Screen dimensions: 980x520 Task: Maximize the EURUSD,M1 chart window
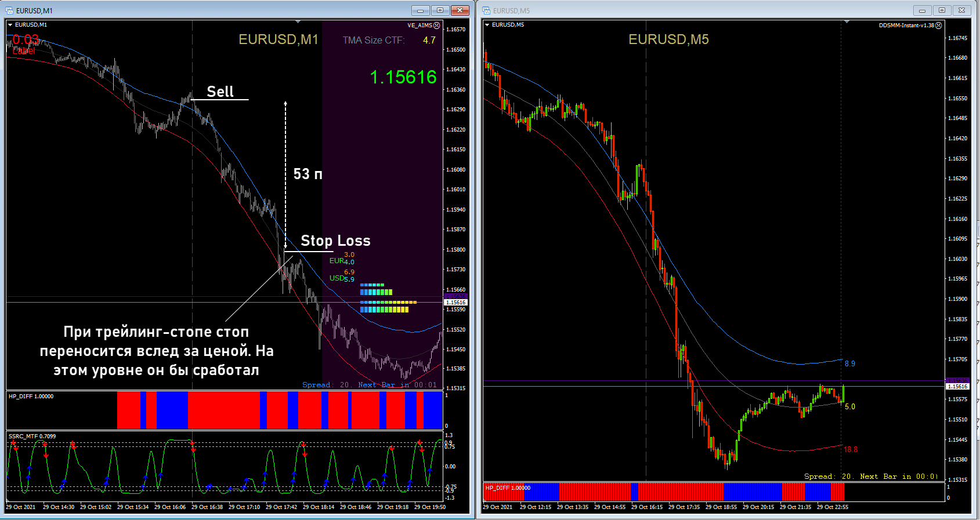tap(440, 10)
